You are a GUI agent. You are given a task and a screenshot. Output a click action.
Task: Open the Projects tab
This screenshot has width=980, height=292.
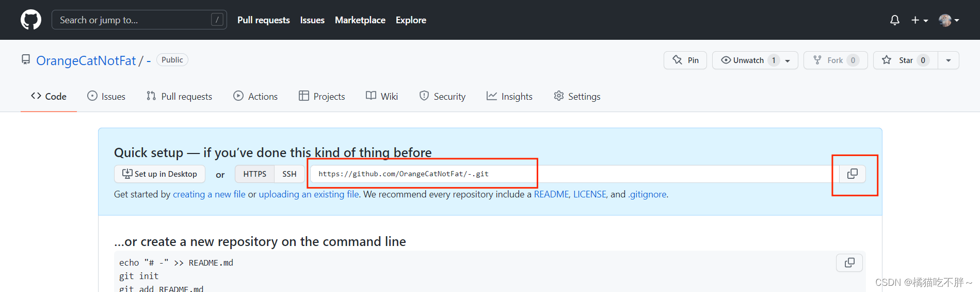[x=322, y=96]
